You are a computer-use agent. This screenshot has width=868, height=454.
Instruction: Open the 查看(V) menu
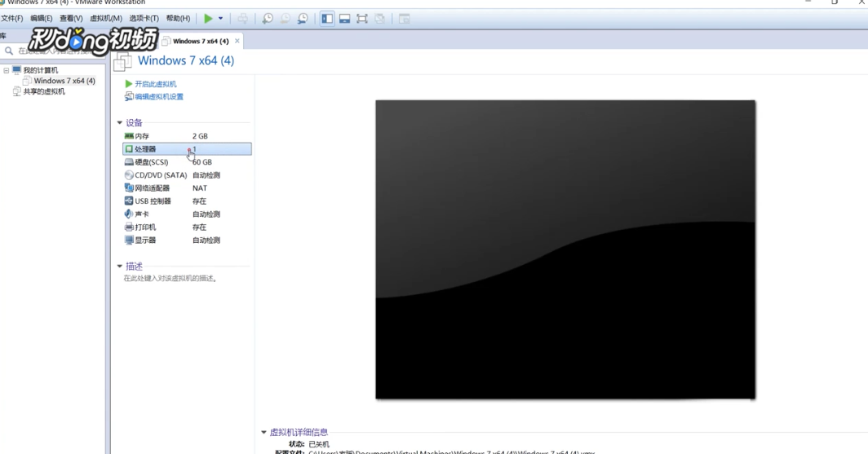[71, 18]
